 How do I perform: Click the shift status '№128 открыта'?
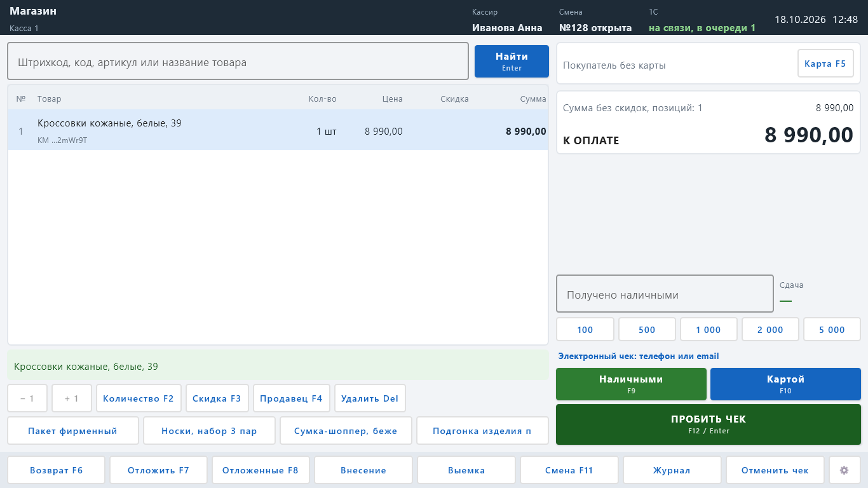coord(595,28)
